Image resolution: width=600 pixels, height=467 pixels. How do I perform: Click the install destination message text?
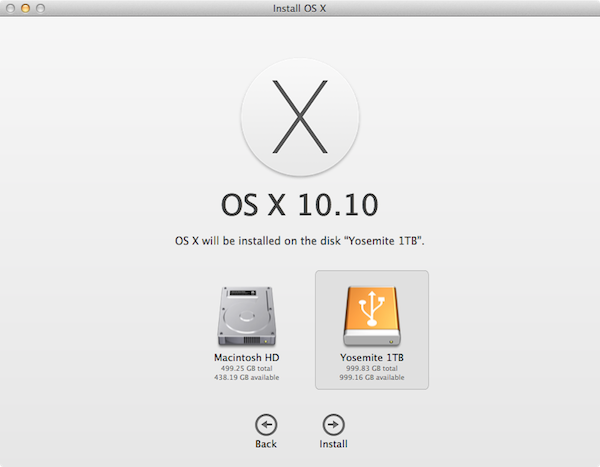[300, 241]
